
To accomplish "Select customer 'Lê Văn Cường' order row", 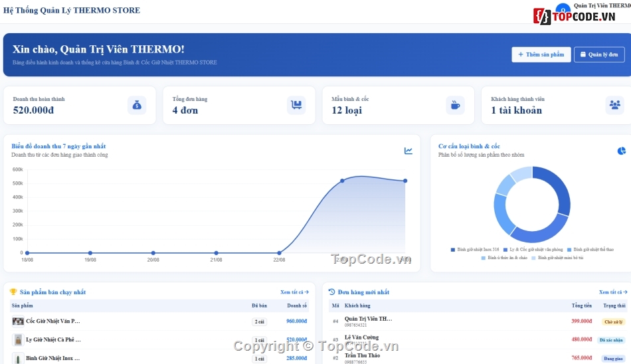I will [362, 337].
